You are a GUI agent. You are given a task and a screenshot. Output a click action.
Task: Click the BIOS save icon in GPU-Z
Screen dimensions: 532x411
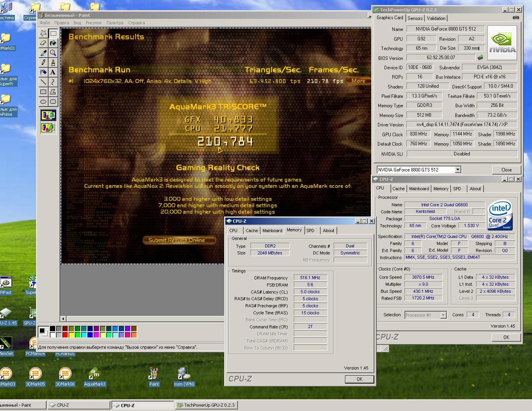point(480,58)
